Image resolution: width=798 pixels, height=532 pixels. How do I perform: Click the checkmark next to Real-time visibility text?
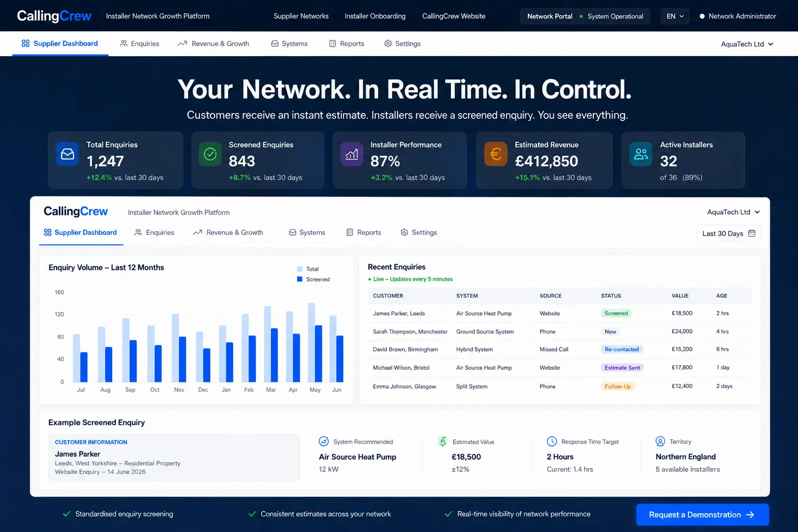(x=448, y=514)
